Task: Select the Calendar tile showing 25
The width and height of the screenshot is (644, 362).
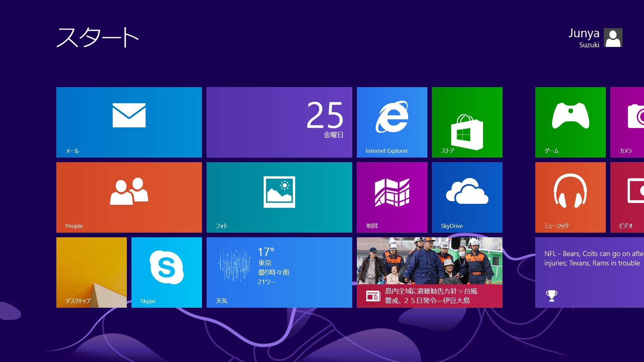Action: pos(279,122)
